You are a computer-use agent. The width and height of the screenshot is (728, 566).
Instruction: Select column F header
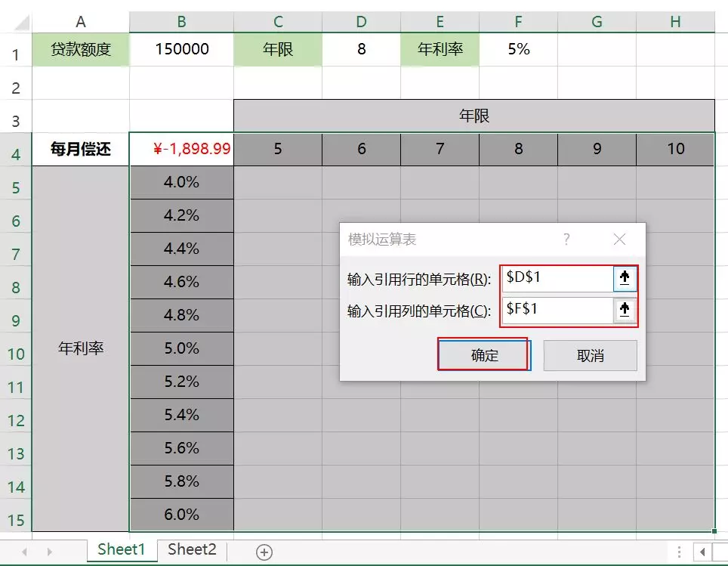pyautogui.click(x=518, y=22)
